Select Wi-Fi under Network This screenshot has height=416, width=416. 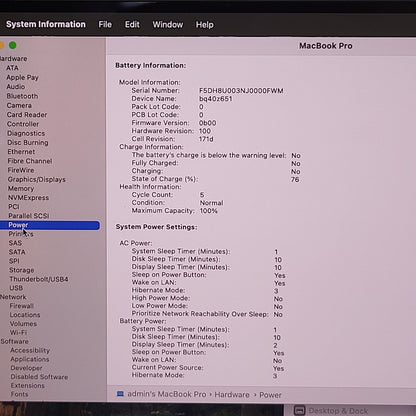tap(18, 332)
